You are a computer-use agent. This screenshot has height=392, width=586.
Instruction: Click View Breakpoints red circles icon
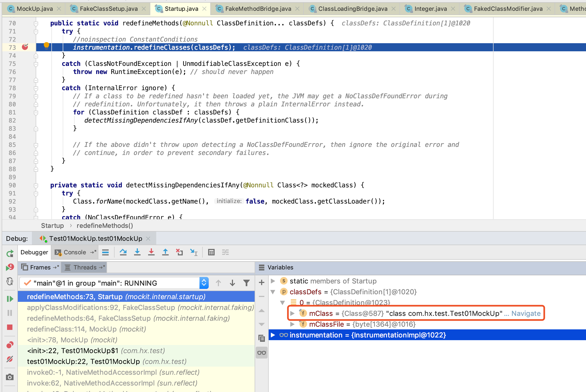tap(10, 345)
